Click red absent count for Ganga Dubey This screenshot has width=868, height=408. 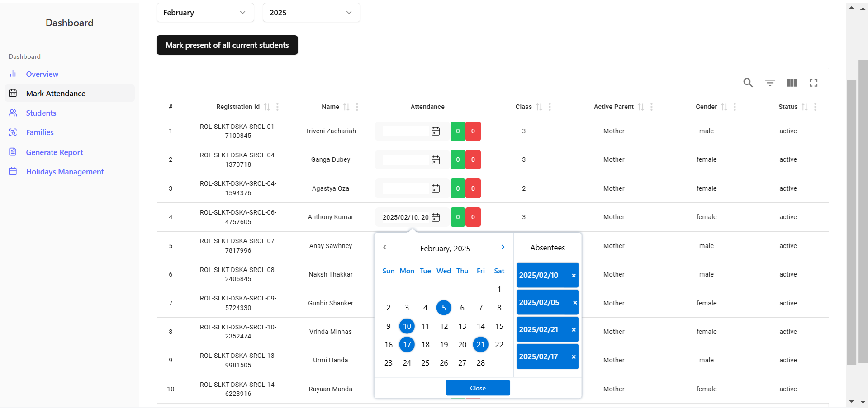(x=473, y=159)
